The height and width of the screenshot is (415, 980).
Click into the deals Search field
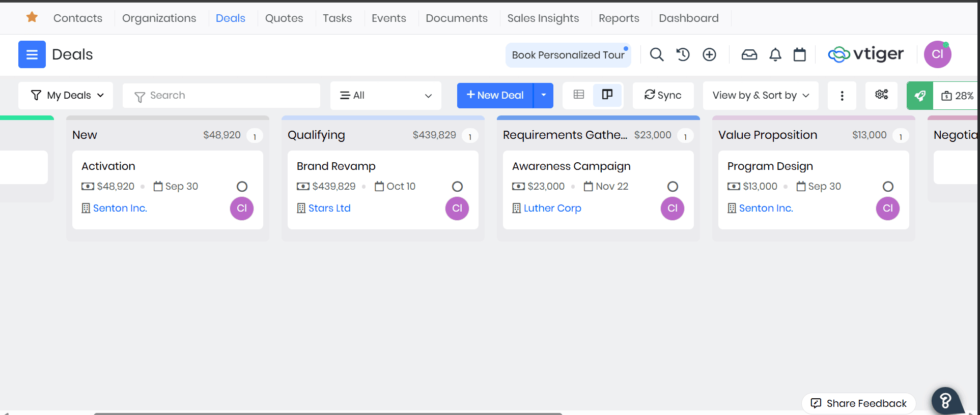tap(221, 96)
